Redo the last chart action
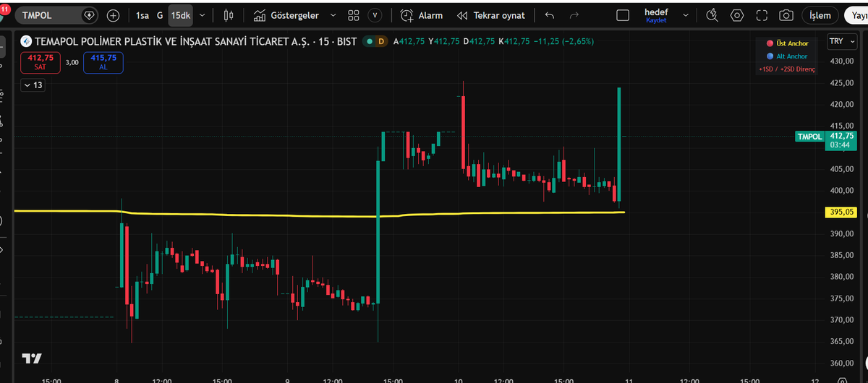 574,15
